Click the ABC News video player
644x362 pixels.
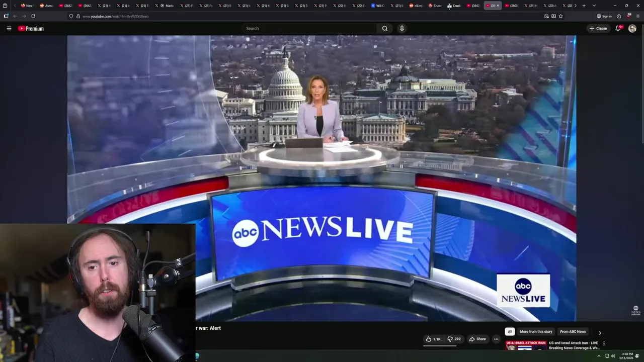pyautogui.click(x=322, y=178)
